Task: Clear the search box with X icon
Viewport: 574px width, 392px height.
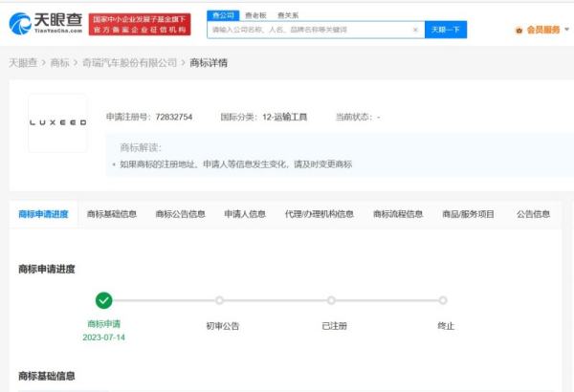Action: point(415,30)
